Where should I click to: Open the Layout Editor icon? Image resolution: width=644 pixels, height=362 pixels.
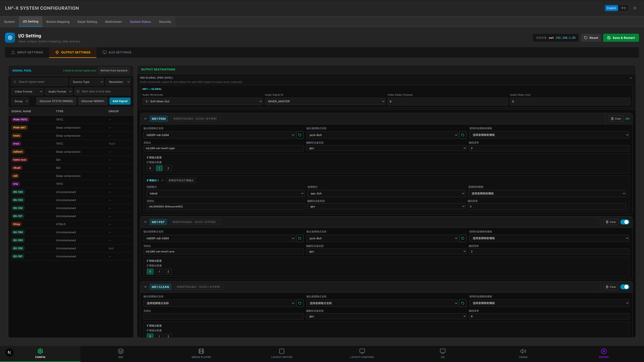tap(281, 351)
